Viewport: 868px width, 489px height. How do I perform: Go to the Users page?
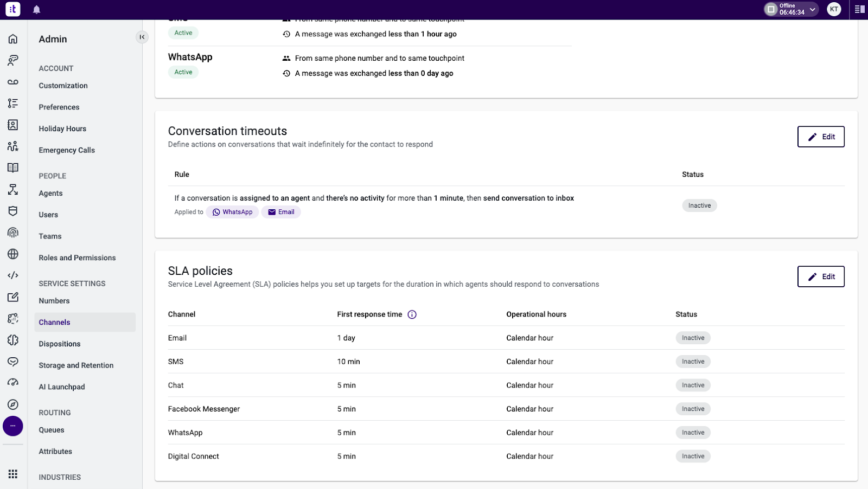[x=48, y=215]
